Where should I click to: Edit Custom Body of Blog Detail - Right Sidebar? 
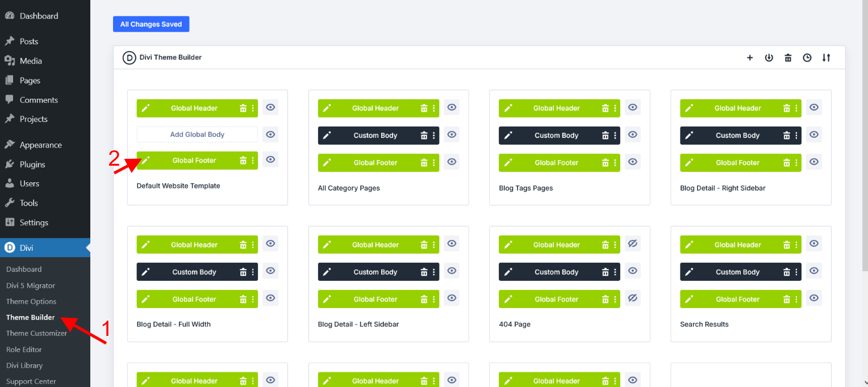689,136
